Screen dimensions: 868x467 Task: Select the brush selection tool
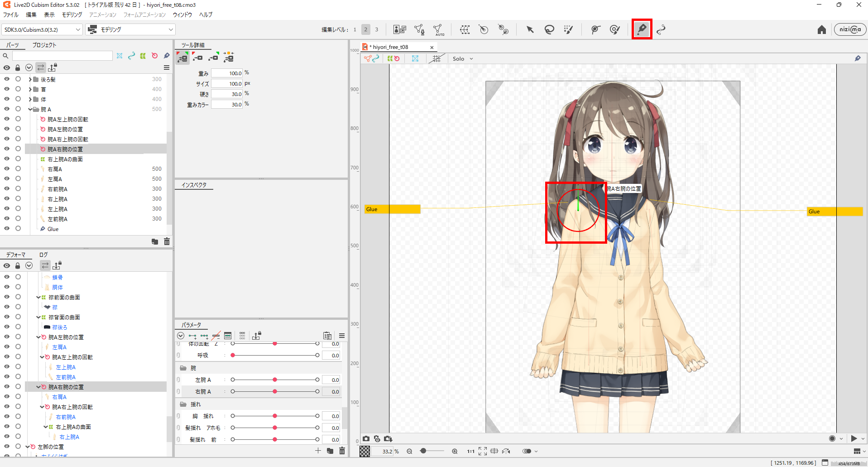click(x=568, y=30)
